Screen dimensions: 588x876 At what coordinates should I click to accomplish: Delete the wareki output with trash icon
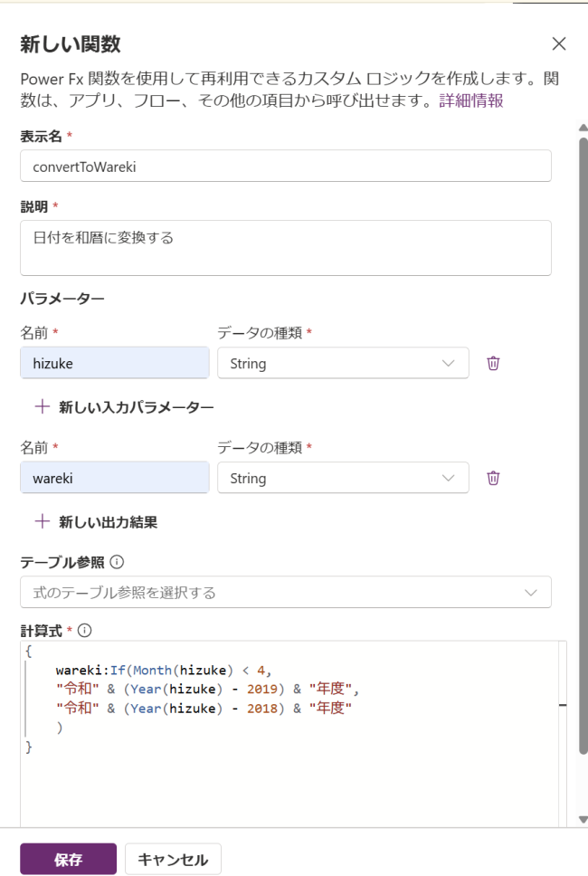[493, 478]
